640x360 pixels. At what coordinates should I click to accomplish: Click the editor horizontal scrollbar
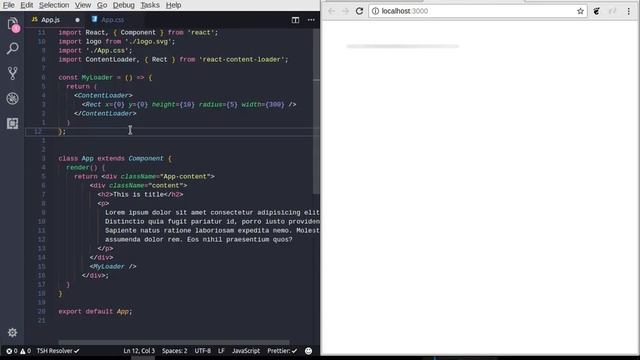coord(174,342)
